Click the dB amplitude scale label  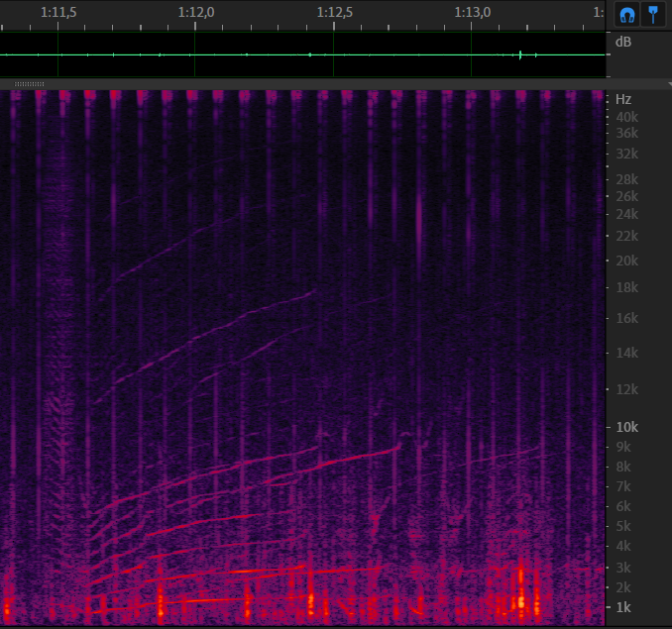623,42
